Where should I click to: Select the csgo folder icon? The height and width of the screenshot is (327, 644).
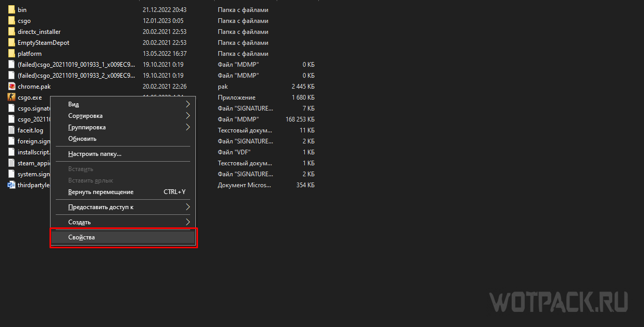pyautogui.click(x=11, y=21)
